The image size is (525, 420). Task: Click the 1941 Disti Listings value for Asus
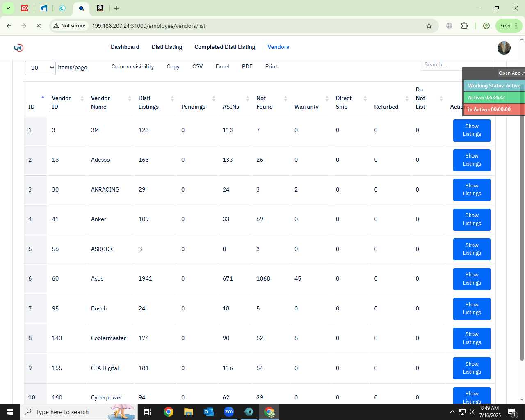(x=145, y=278)
